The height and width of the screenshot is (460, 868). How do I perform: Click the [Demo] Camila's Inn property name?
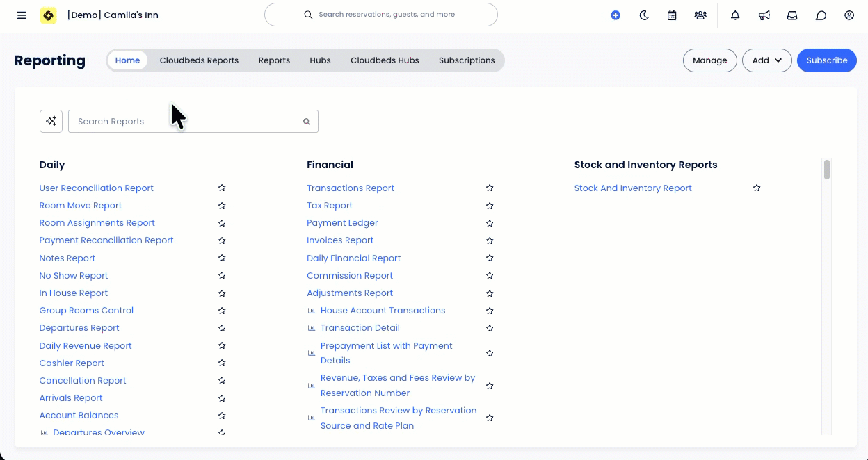113,15
